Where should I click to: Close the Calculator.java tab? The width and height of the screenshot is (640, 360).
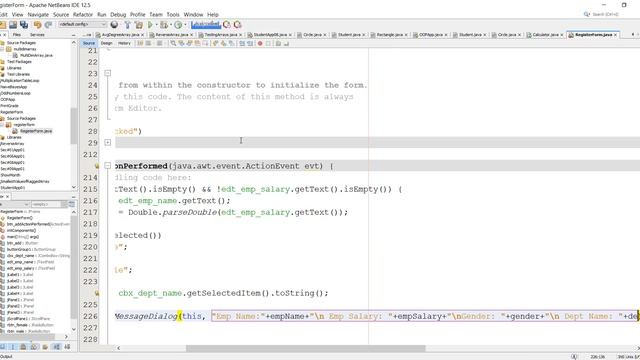tap(562, 35)
